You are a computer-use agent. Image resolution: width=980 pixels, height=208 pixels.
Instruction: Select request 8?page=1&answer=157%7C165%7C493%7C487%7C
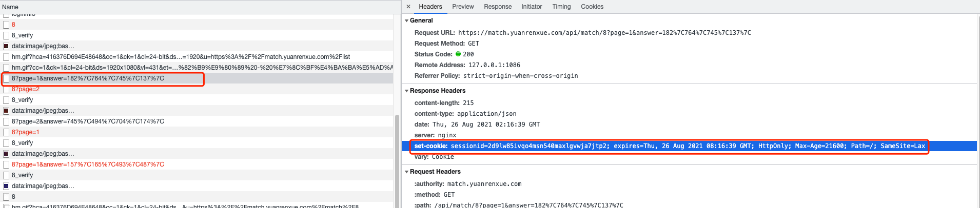(197, 164)
